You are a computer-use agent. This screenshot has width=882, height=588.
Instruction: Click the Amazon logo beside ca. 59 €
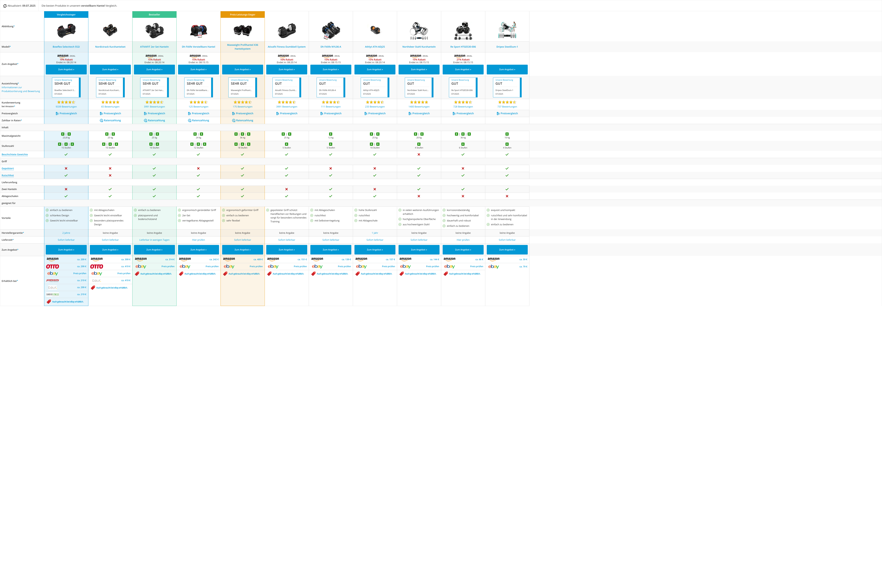tap(494, 259)
